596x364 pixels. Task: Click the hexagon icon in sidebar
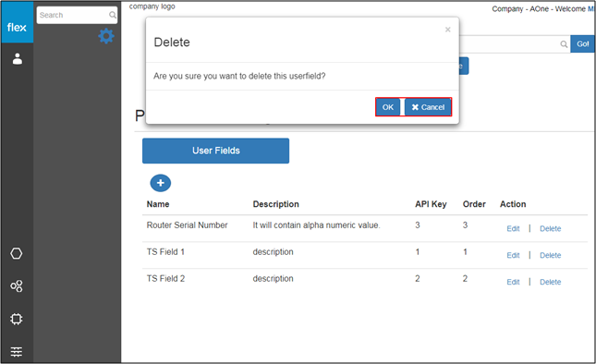point(17,253)
